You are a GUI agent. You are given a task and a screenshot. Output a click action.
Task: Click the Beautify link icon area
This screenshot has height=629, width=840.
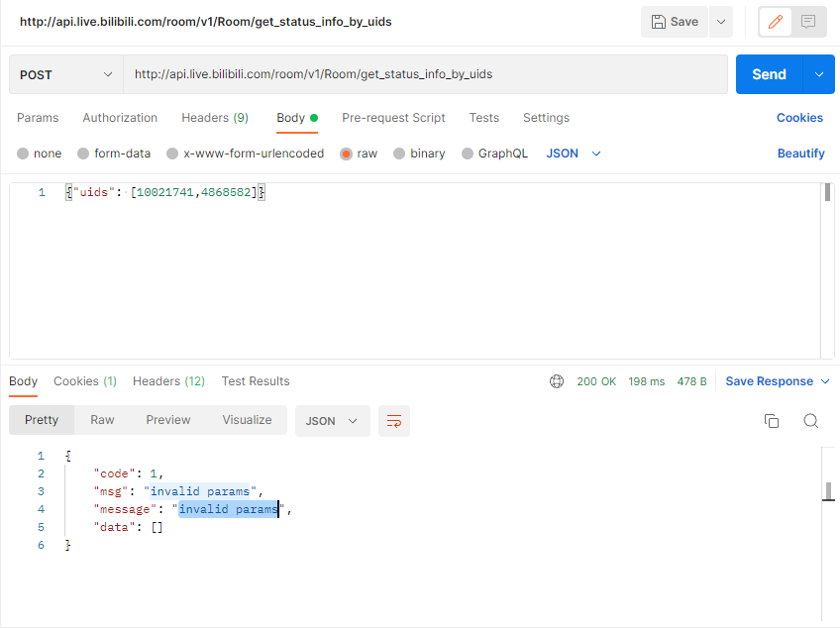[x=799, y=153]
